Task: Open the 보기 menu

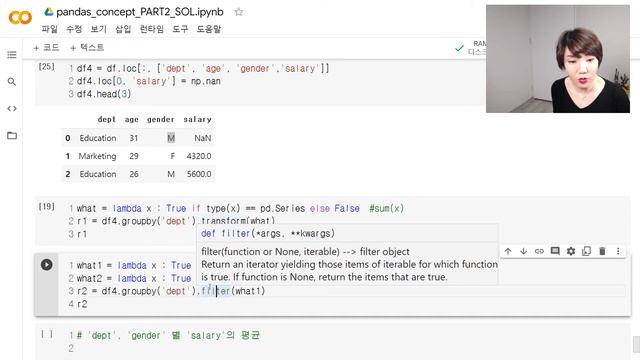Action: 98,29
